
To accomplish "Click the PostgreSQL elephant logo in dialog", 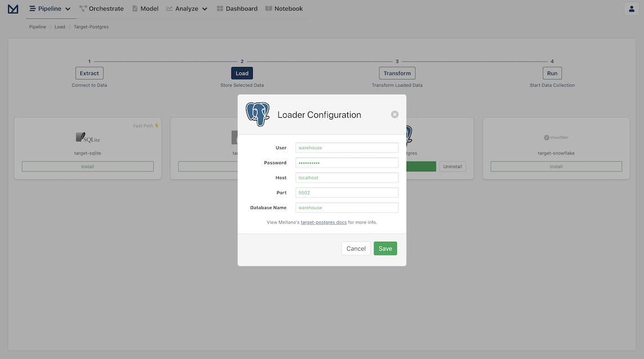I will [x=257, y=114].
